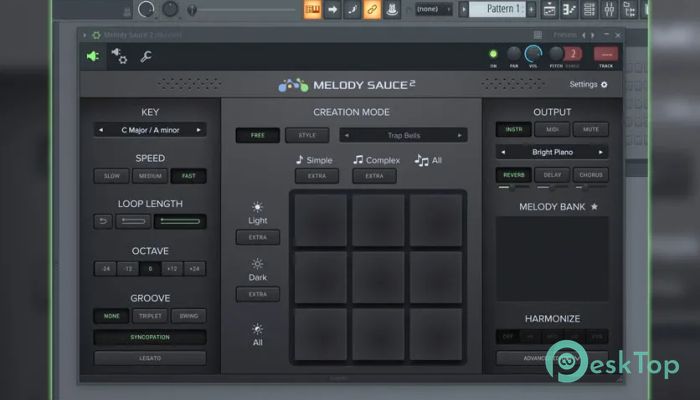Trigger the top-left melody pad
The height and width of the screenshot is (400, 700).
pyautogui.click(x=321, y=220)
